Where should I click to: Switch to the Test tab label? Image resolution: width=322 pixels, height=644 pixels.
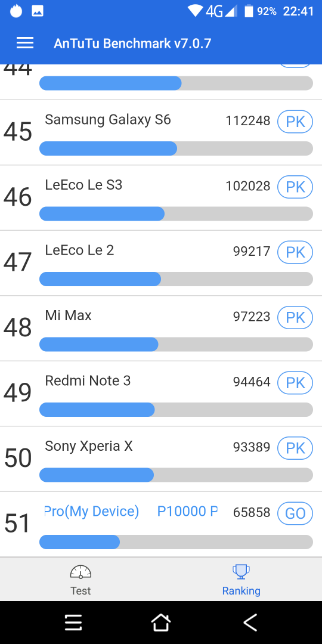coord(80,590)
